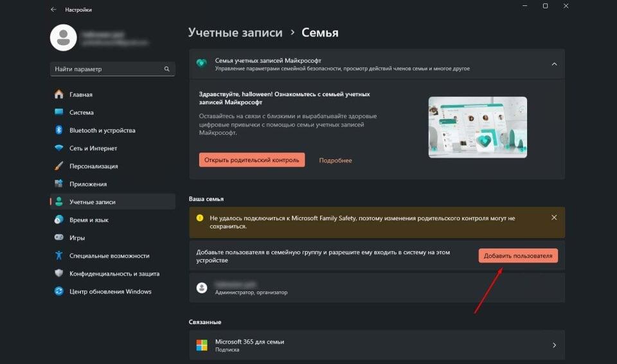Screen dimensions: 617x364
Task: Click the Конфиденциальность shield icon
Action: coord(59,273)
